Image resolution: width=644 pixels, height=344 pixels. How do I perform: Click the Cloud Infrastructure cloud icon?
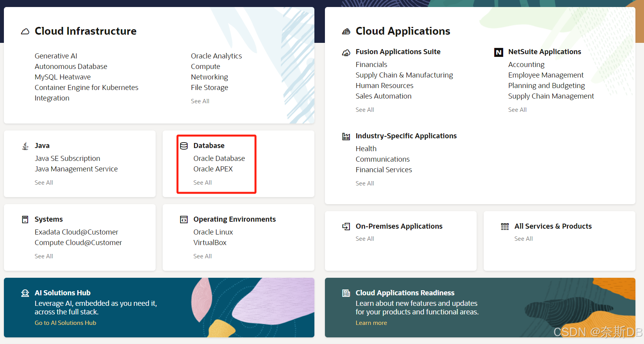[25, 32]
